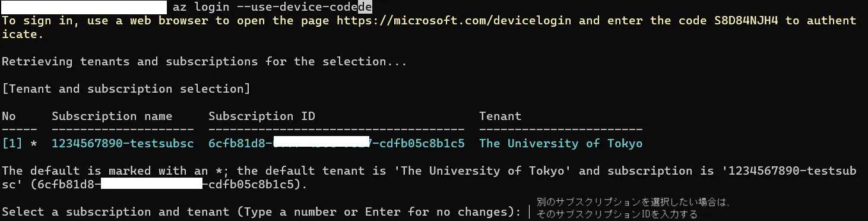Click the subscription ID value in the table row
The width and height of the screenshot is (868, 221).
tap(337, 143)
